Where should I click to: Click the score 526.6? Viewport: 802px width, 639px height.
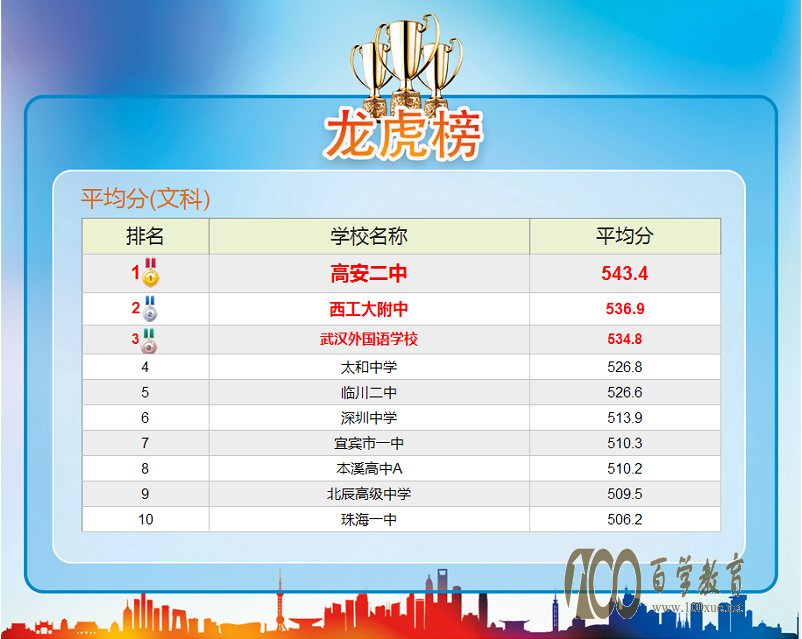coord(625,392)
